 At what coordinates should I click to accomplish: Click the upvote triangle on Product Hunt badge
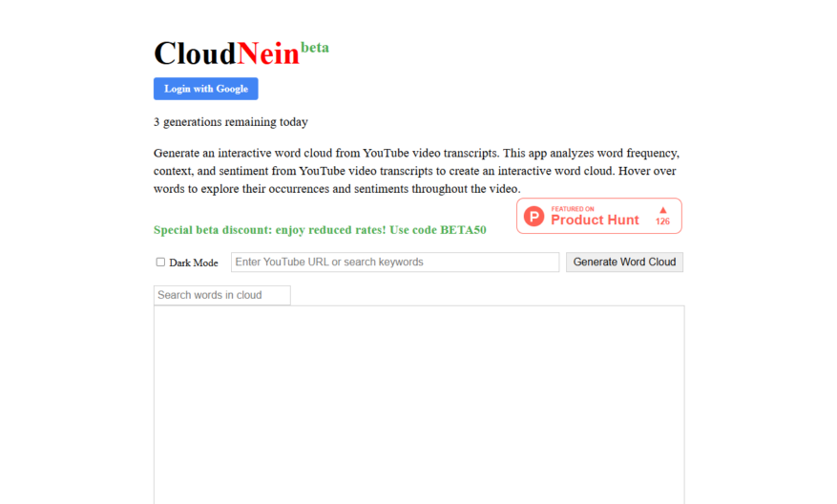point(663,210)
